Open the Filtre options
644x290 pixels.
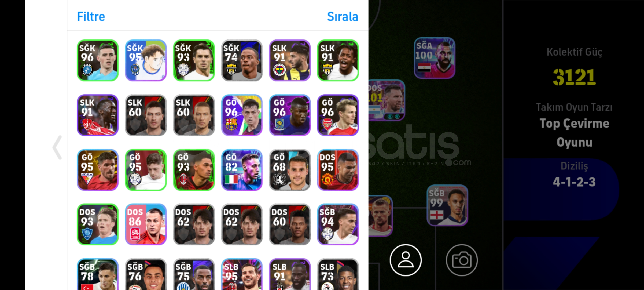[91, 16]
